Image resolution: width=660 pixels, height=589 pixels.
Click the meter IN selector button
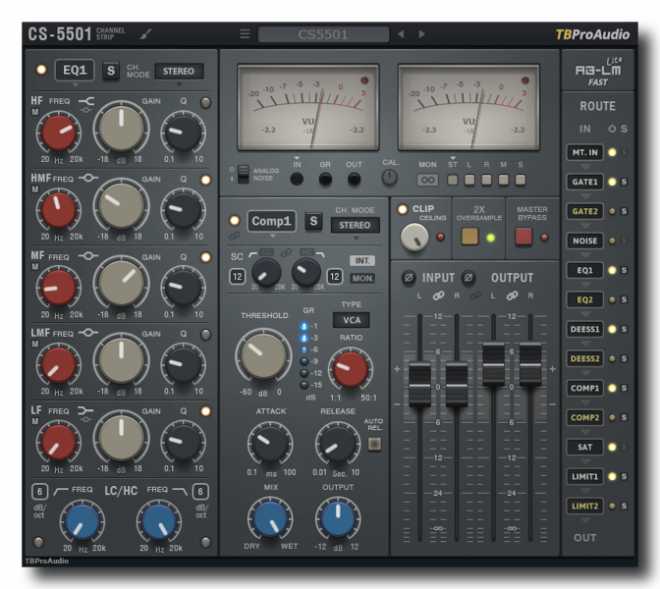click(x=297, y=179)
